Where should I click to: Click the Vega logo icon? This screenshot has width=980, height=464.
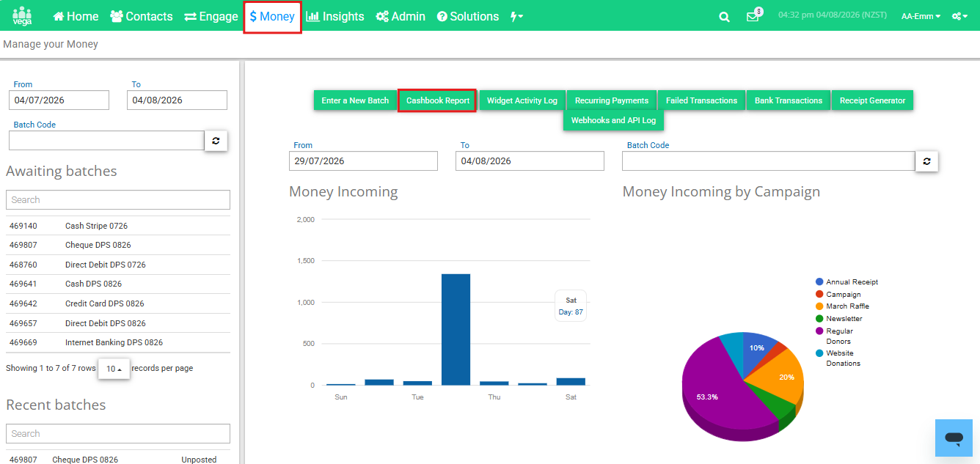coord(22,16)
